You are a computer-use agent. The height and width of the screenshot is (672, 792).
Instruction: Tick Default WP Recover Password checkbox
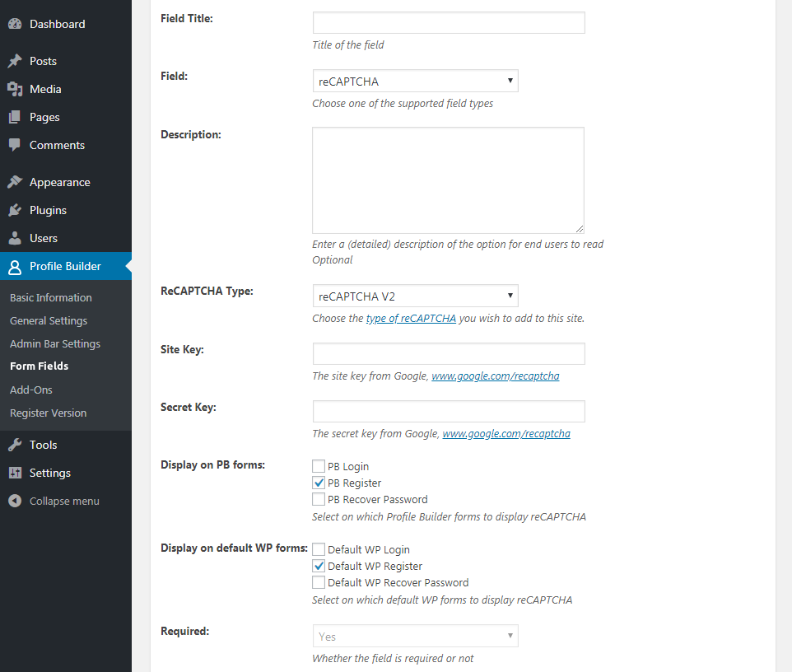click(x=319, y=582)
